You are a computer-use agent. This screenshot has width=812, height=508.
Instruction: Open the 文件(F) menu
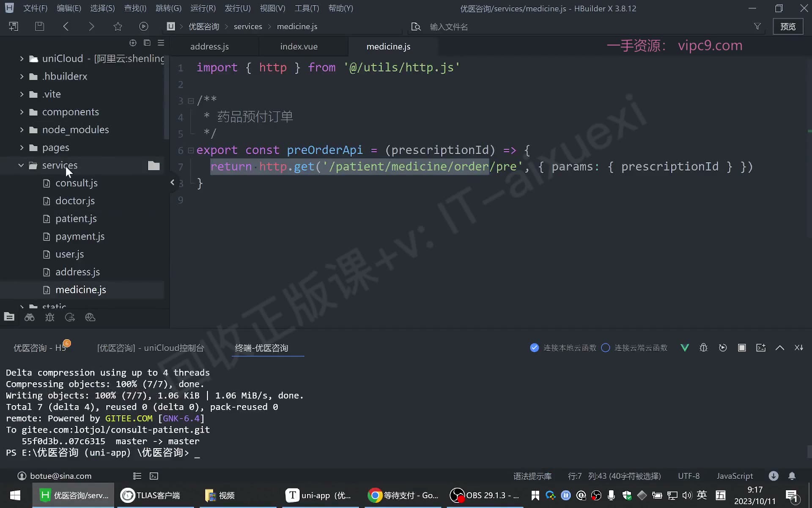coord(35,8)
